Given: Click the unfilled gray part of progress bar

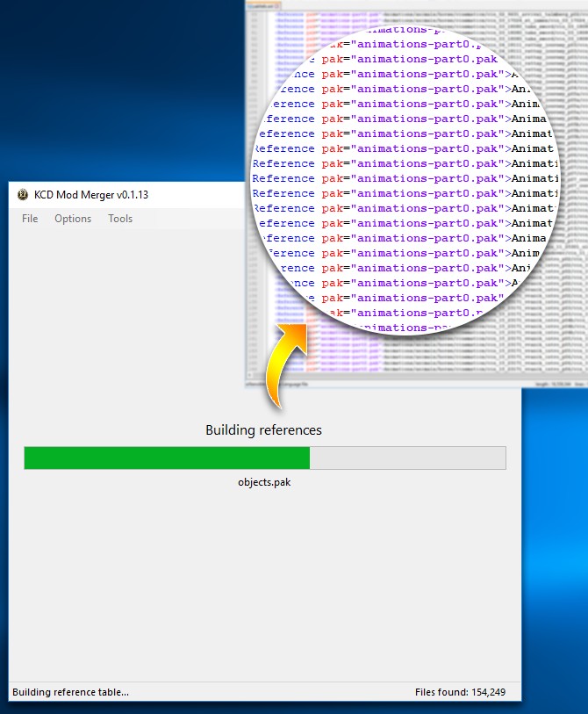Looking at the screenshot, I should (x=407, y=458).
